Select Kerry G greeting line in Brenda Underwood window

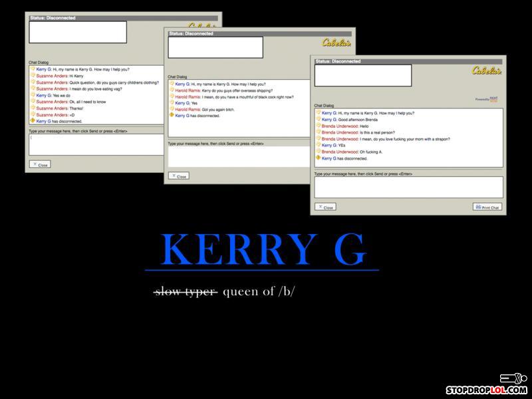click(368, 113)
